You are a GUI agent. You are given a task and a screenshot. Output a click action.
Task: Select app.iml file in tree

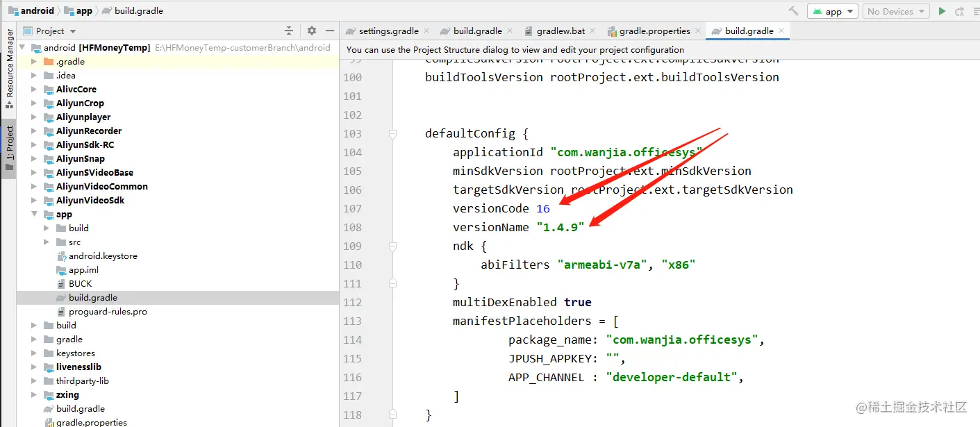83,269
